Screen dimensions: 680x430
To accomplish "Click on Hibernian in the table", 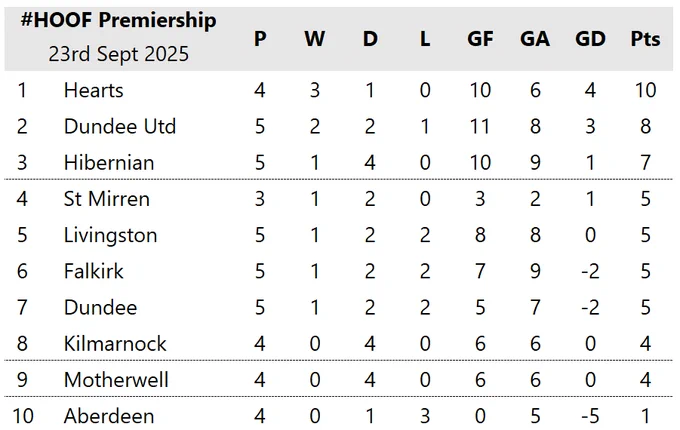I will 109,163.
